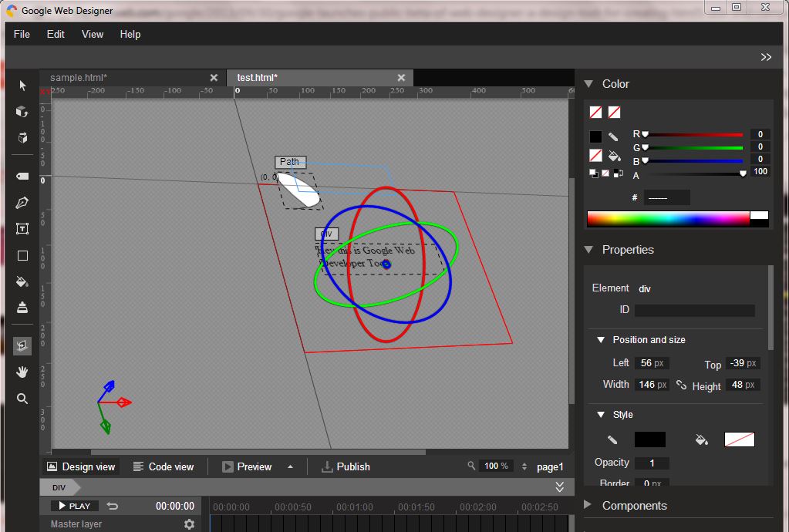789x532 pixels.
Task: Reset to default black and white colors
Action: [x=594, y=173]
